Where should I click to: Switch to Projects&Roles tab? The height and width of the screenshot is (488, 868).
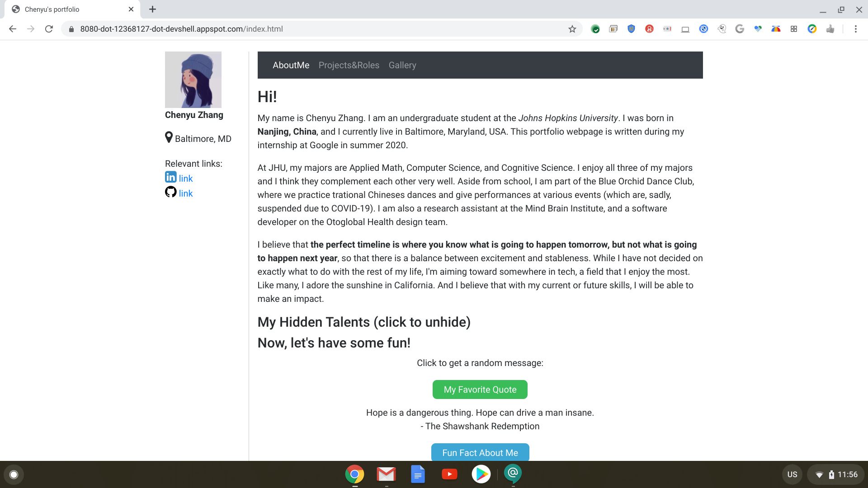pyautogui.click(x=349, y=65)
